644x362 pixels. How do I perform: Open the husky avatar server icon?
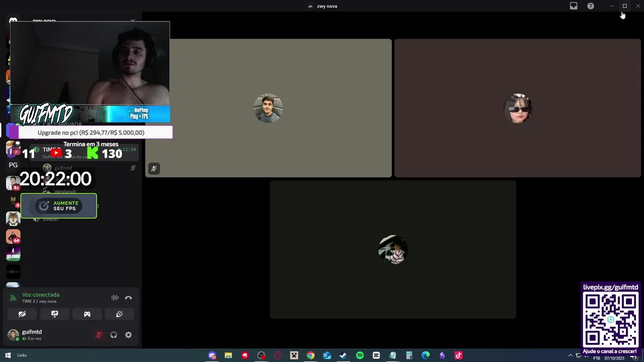coord(13,218)
